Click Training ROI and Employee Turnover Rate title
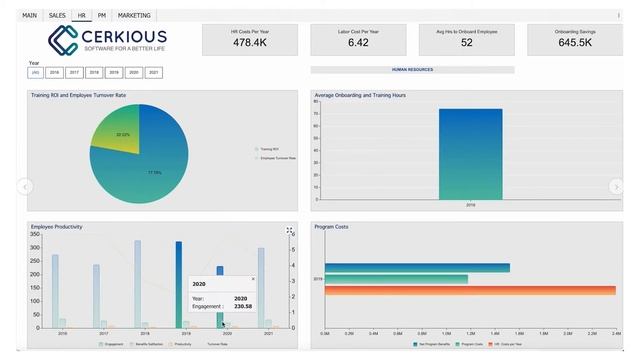Viewport: 640px width, 360px height. tap(78, 95)
